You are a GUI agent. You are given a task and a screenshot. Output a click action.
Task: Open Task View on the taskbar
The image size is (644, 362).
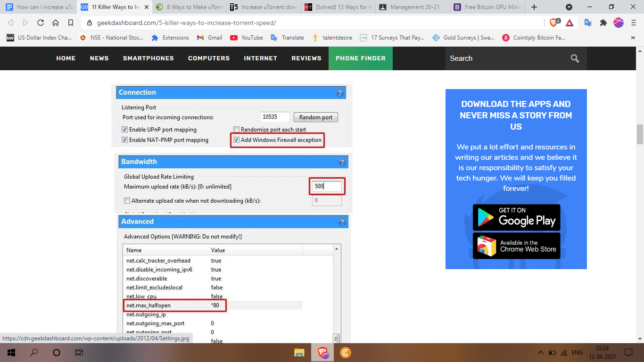(79, 353)
